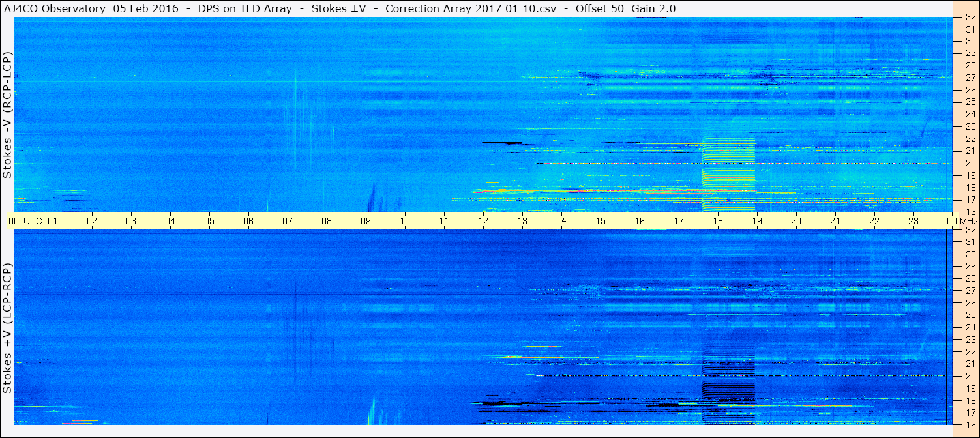The width and height of the screenshot is (980, 438).
Task: Click the 28 frequency label of Stokes -V panel
Action: pyautogui.click(x=970, y=65)
